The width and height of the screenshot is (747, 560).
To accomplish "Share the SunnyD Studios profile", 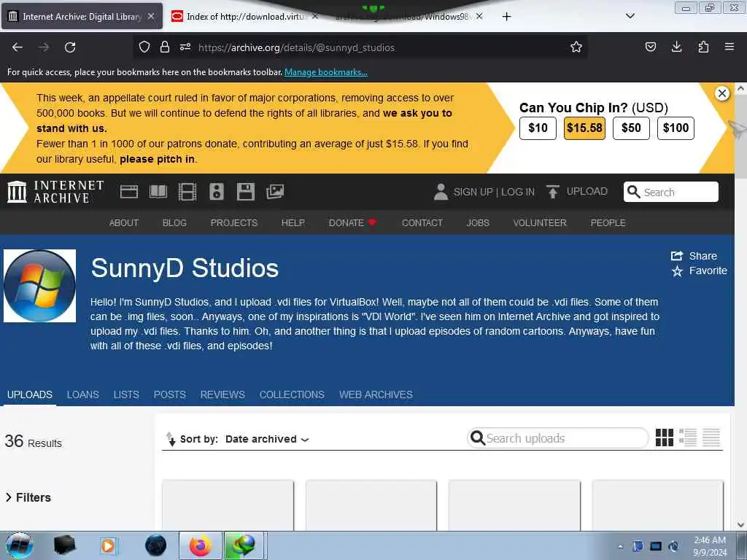I will (694, 256).
